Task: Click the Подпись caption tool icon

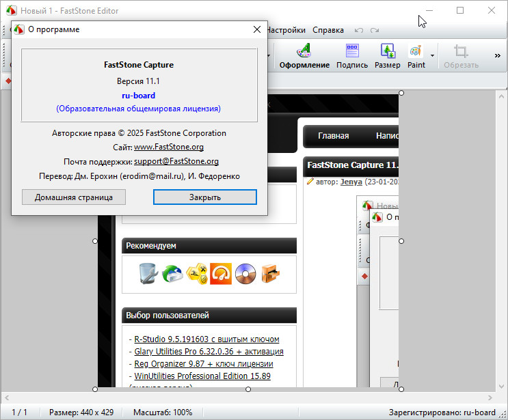Action: point(352,56)
